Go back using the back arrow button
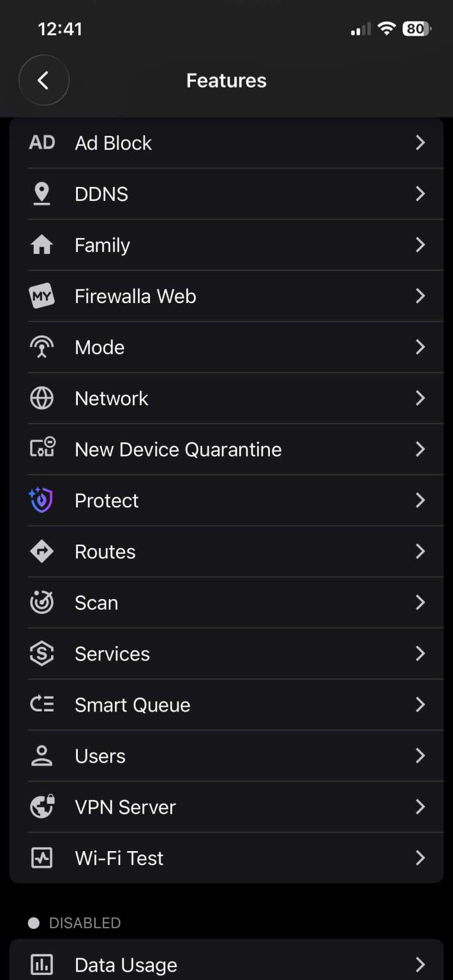This screenshot has width=453, height=980. (x=44, y=80)
